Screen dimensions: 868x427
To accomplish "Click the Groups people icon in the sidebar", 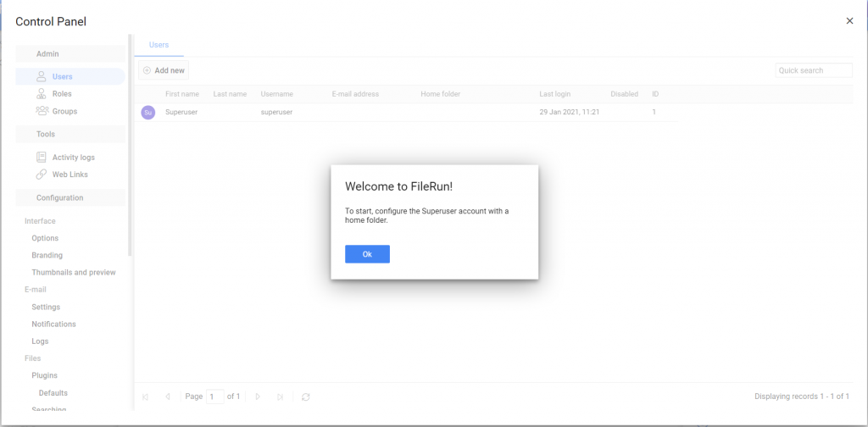I will coord(42,111).
